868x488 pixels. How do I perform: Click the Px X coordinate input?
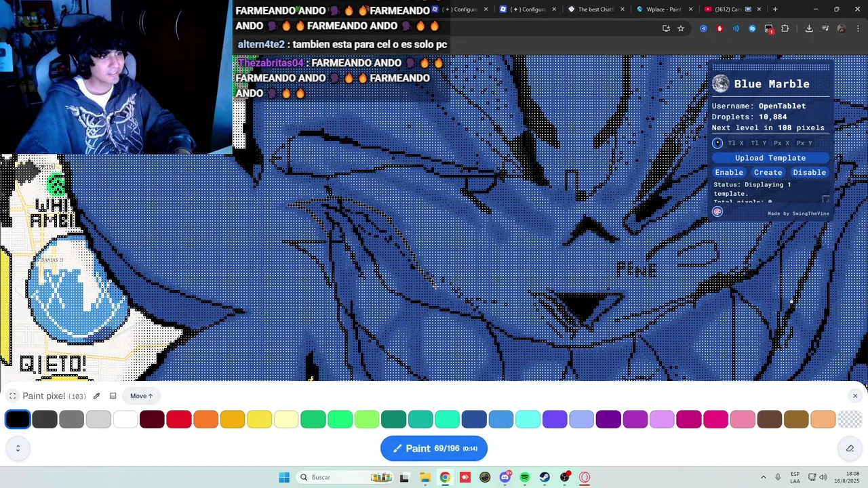[x=782, y=143]
